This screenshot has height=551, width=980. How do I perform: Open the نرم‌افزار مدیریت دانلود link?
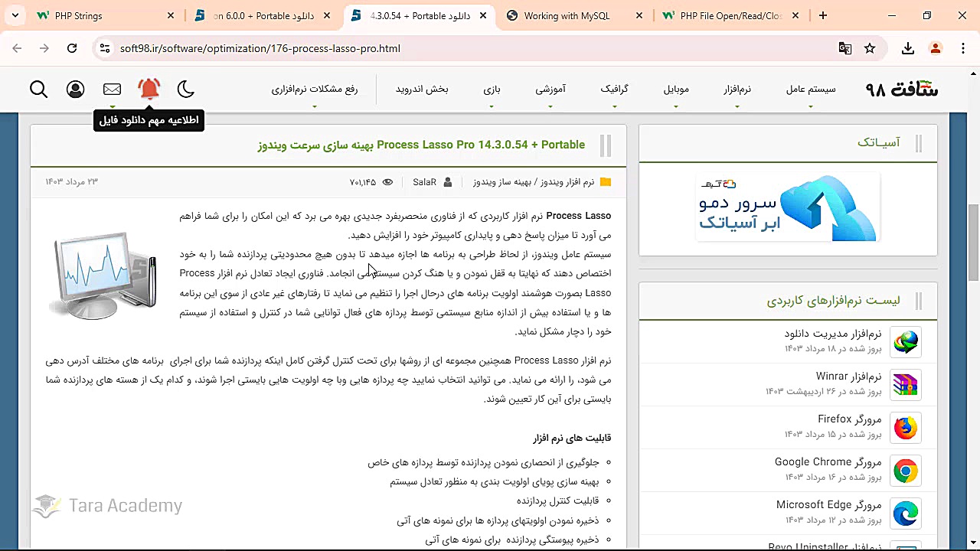point(833,334)
